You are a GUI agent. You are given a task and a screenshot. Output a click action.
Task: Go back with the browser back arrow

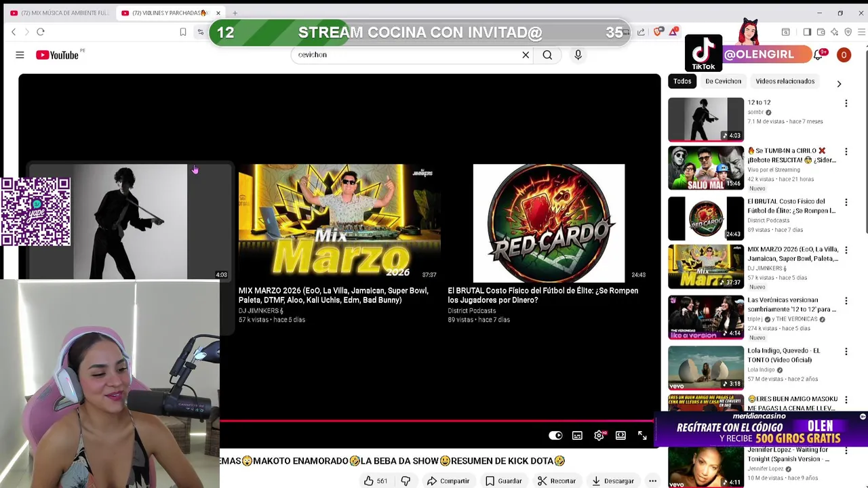tap(14, 32)
